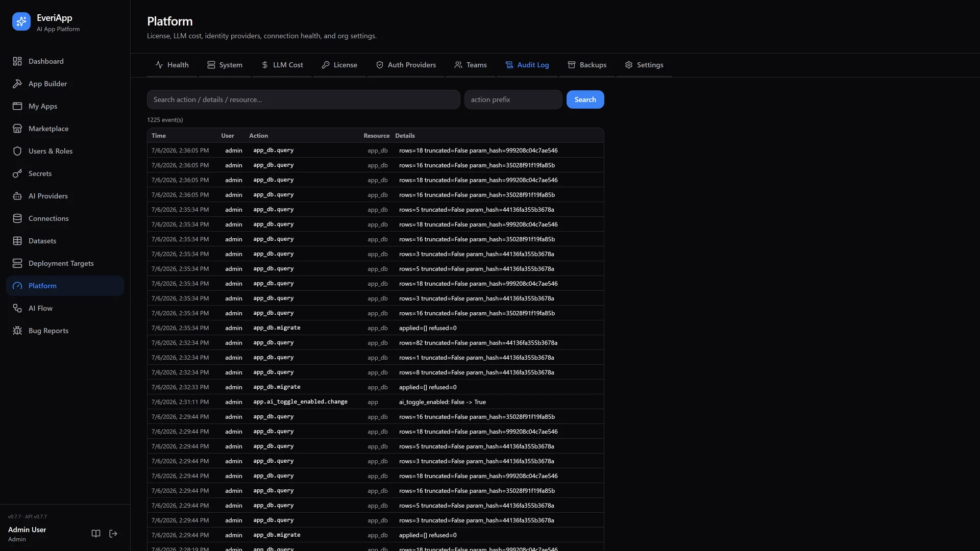980x551 pixels.
Task: Click details 'rows=1 truncated=False param_hash=44136fa355b3678a'
Action: click(x=476, y=358)
